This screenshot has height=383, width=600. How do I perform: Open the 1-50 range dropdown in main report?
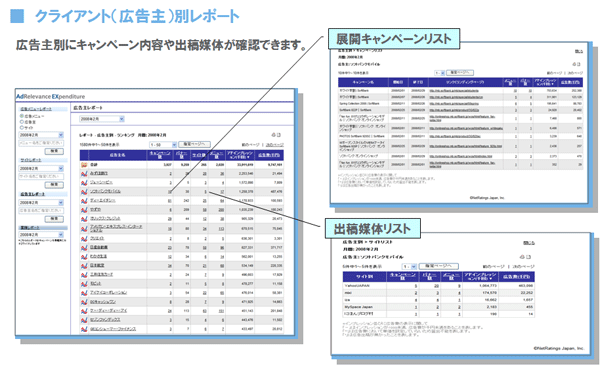(163, 145)
